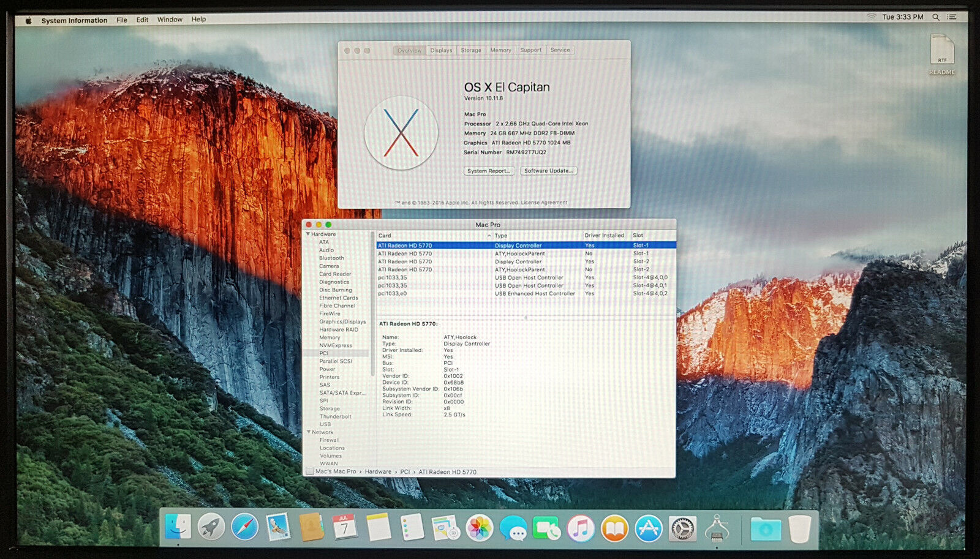This screenshot has width=980, height=559.
Task: Open the App Store dock icon
Action: [648, 528]
